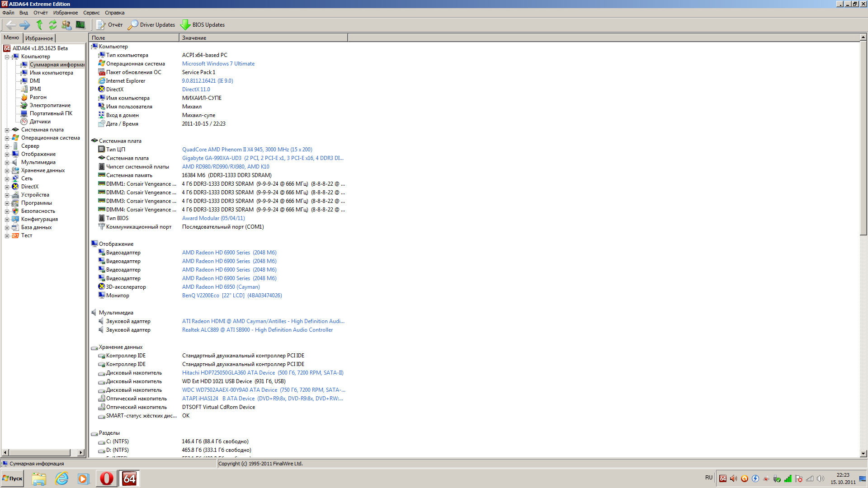Open the Award Modular BIOS link
Screen dimensions: 868x488
tap(213, 218)
